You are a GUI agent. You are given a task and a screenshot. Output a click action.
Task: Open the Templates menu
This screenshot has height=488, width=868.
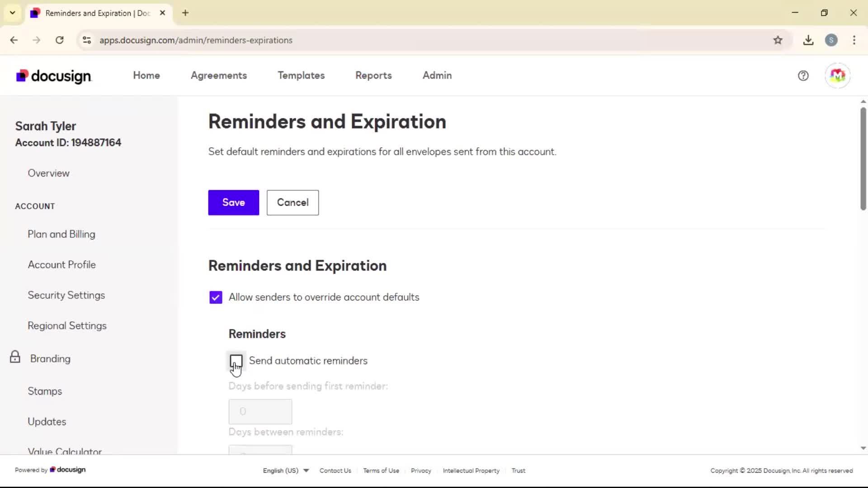pyautogui.click(x=301, y=75)
